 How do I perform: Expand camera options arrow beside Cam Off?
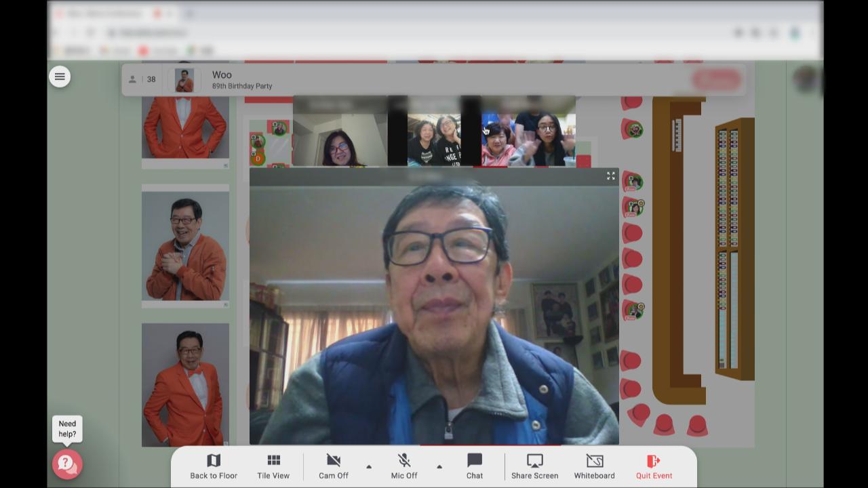tap(369, 467)
